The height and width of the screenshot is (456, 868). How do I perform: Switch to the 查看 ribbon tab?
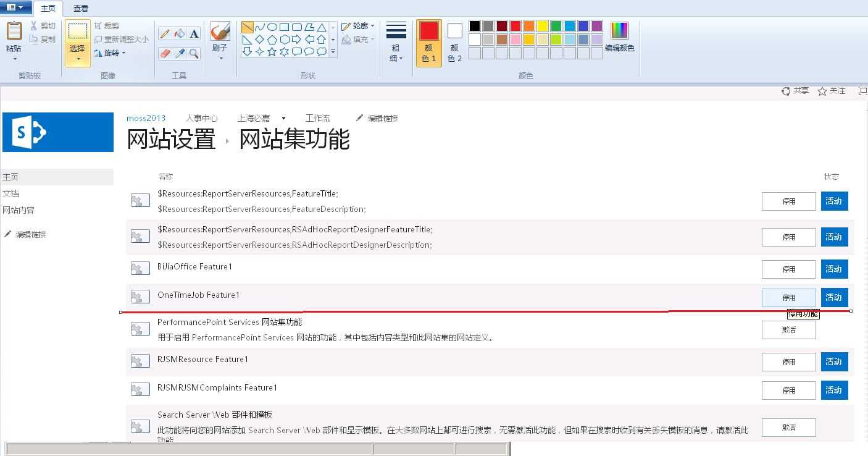coord(80,8)
